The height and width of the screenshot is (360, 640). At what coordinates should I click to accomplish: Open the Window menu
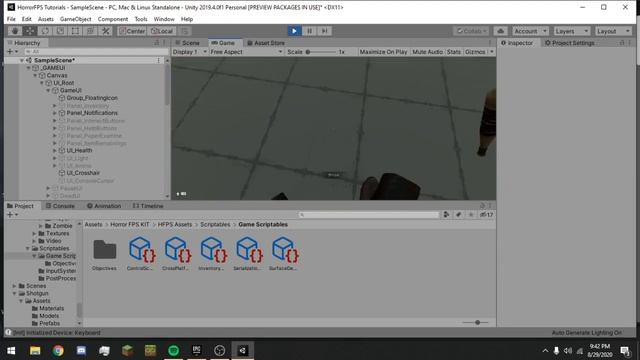click(x=164, y=19)
